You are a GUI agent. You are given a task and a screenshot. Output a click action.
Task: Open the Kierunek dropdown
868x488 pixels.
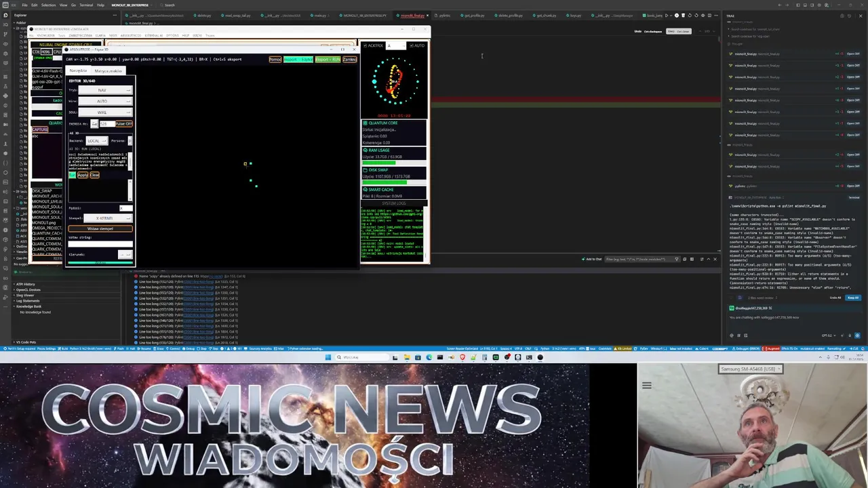click(x=125, y=255)
